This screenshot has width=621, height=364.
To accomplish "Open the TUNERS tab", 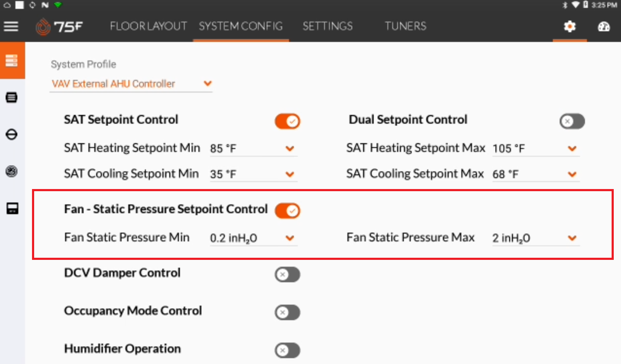I will coord(405,26).
